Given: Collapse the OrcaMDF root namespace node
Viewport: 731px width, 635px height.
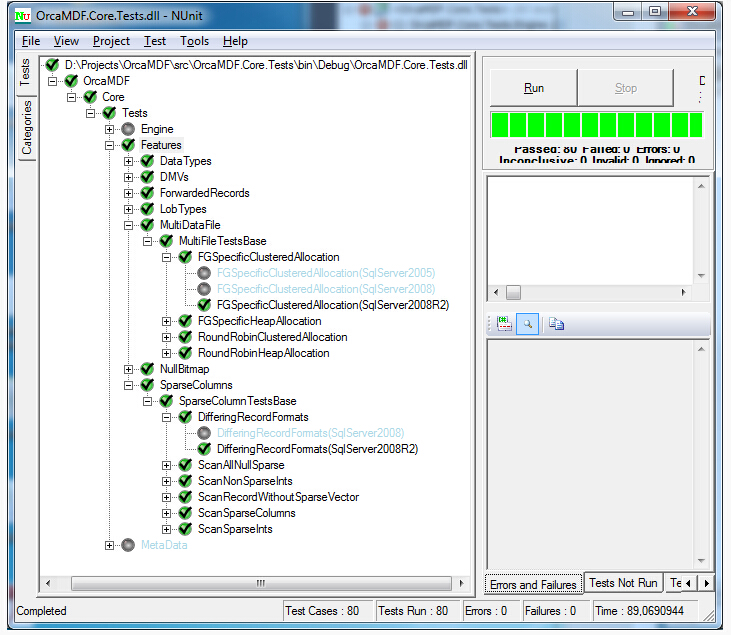Looking at the screenshot, I should (x=53, y=81).
